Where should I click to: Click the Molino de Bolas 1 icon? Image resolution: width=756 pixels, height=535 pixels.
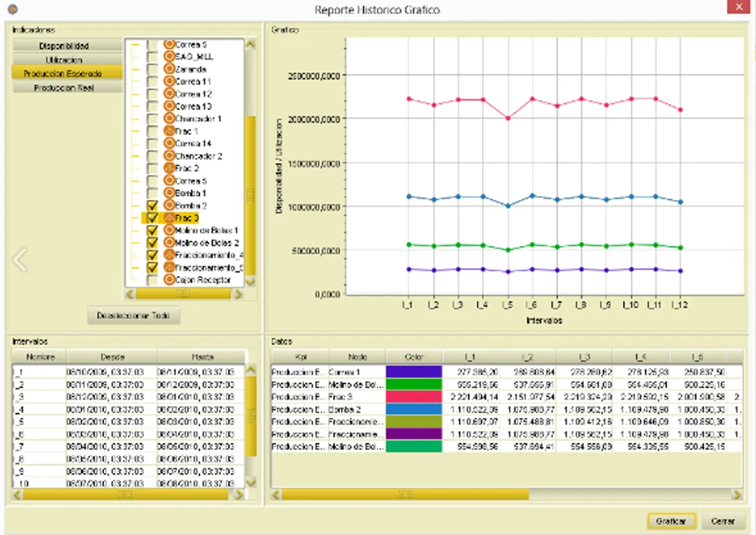169,230
